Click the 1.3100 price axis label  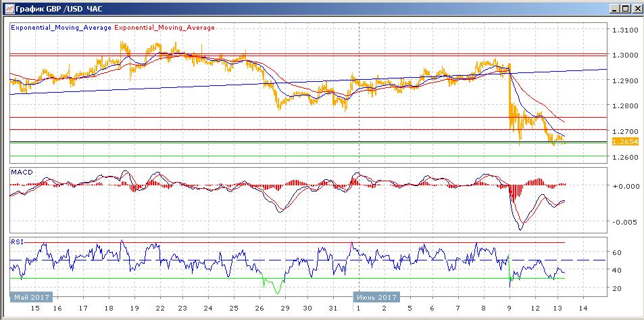(624, 30)
